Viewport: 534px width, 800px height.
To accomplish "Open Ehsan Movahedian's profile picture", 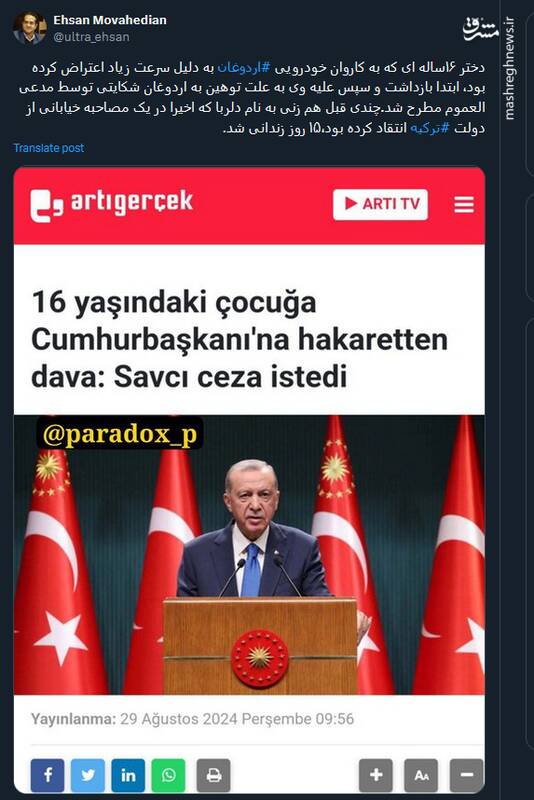I will [29, 28].
